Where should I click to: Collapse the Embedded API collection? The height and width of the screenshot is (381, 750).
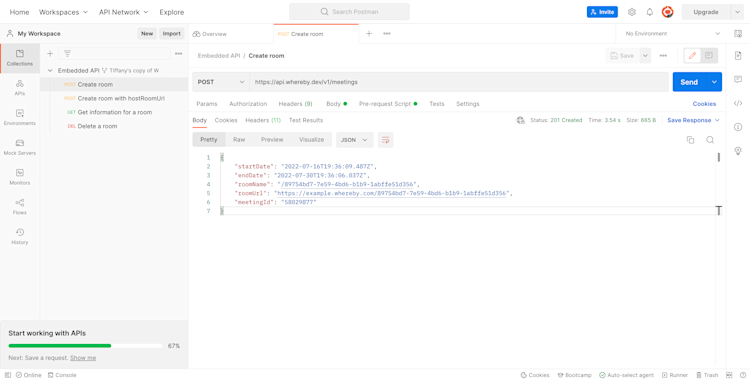tap(50, 70)
